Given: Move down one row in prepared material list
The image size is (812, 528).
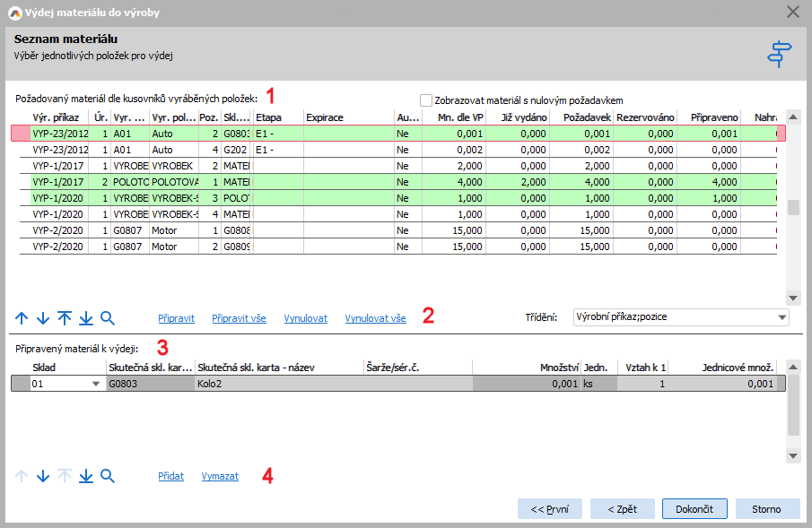Looking at the screenshot, I should point(43,476).
